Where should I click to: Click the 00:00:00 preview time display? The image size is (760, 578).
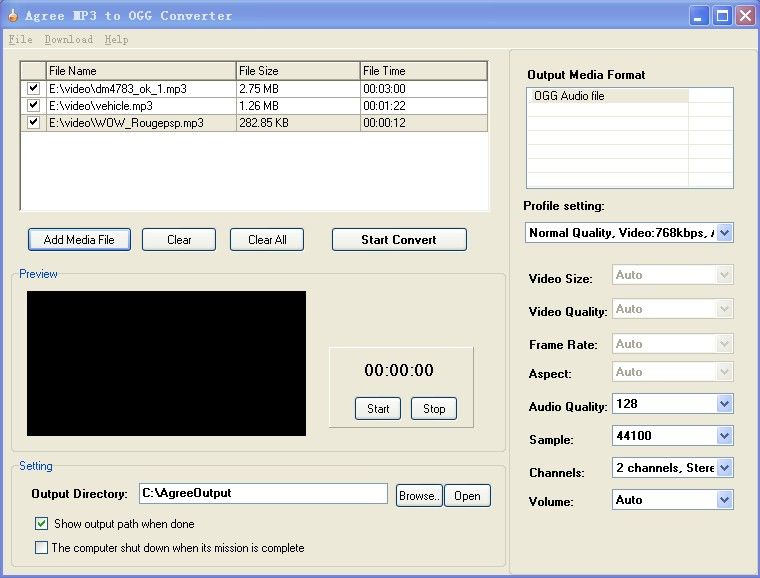(399, 370)
